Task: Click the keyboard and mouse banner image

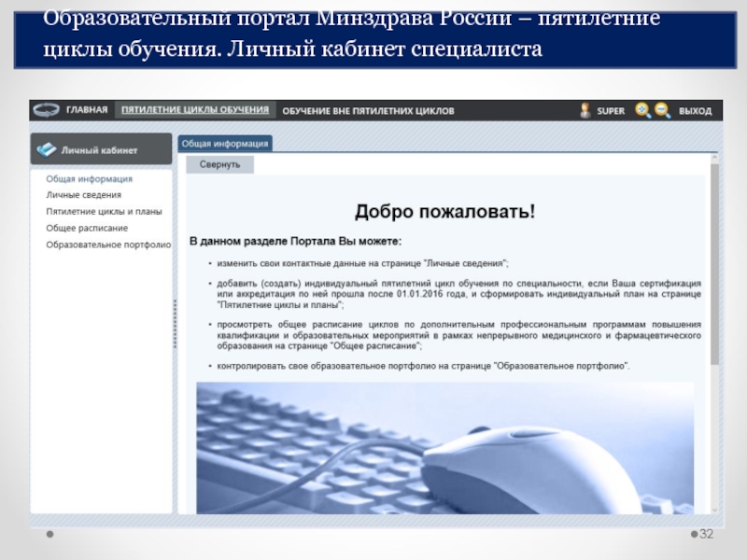Action: (x=445, y=448)
